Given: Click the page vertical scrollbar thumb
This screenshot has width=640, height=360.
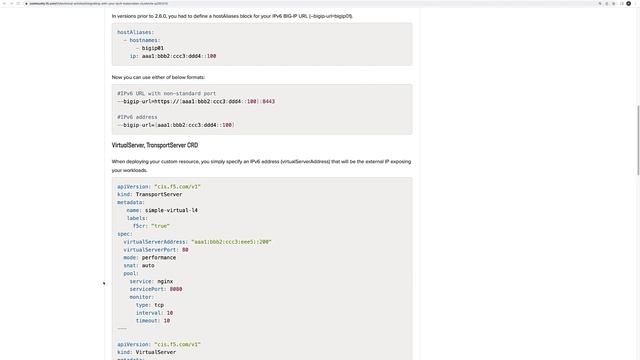Looking at the screenshot, I should point(638,140).
